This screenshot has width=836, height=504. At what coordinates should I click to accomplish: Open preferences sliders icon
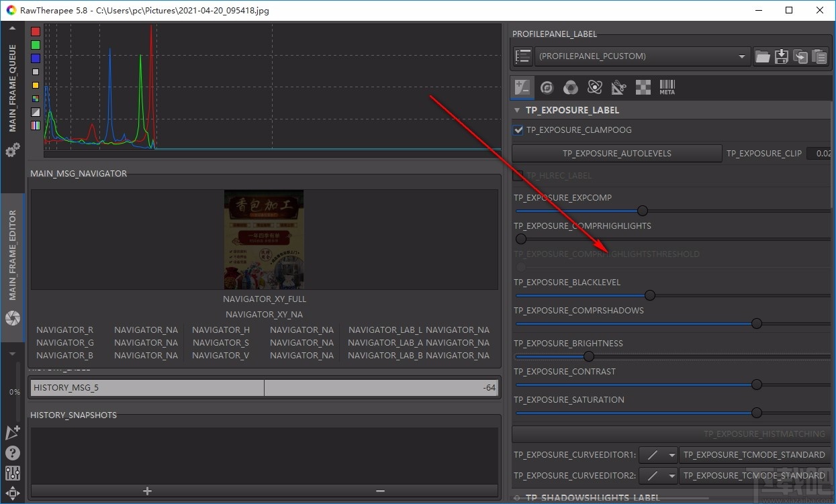point(13,472)
